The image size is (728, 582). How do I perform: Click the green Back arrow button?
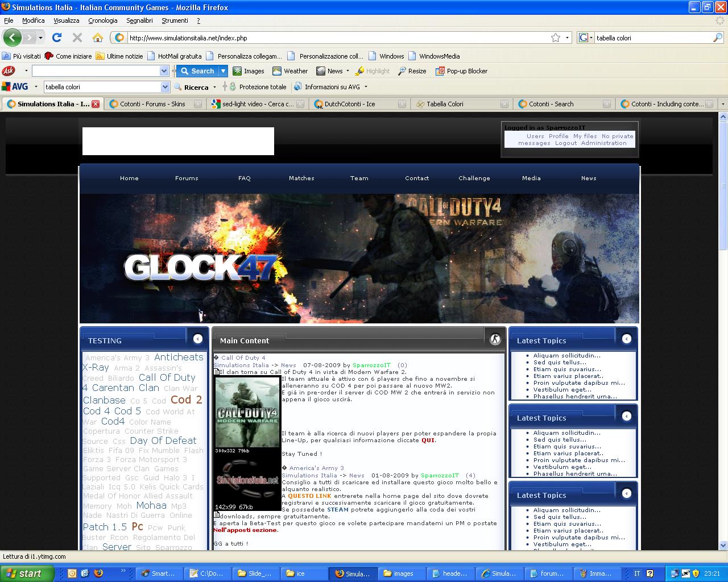tap(12, 38)
